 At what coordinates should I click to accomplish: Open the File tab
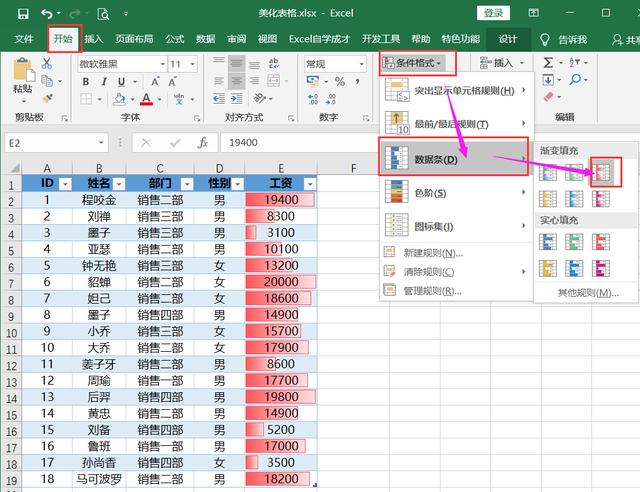point(23,39)
